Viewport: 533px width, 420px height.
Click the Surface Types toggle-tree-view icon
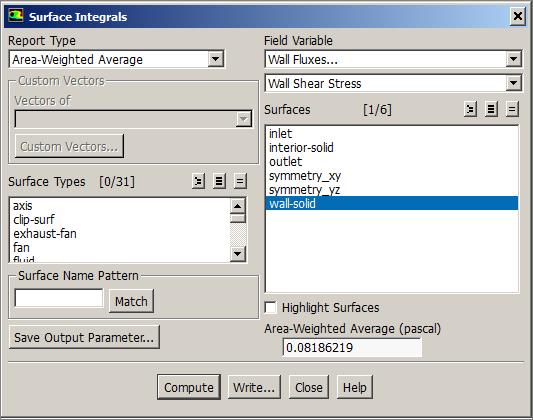198,181
